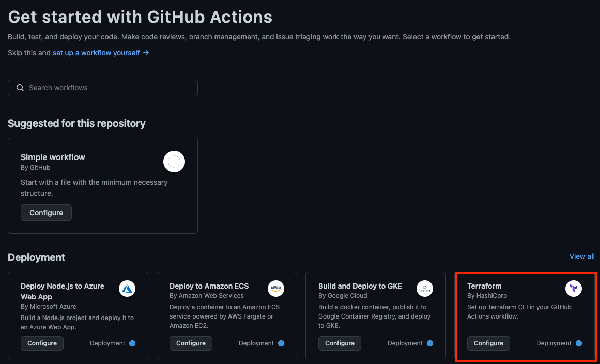This screenshot has width=600, height=364.
Task: Click the magnifying glass in the search bar
Action: (x=20, y=88)
